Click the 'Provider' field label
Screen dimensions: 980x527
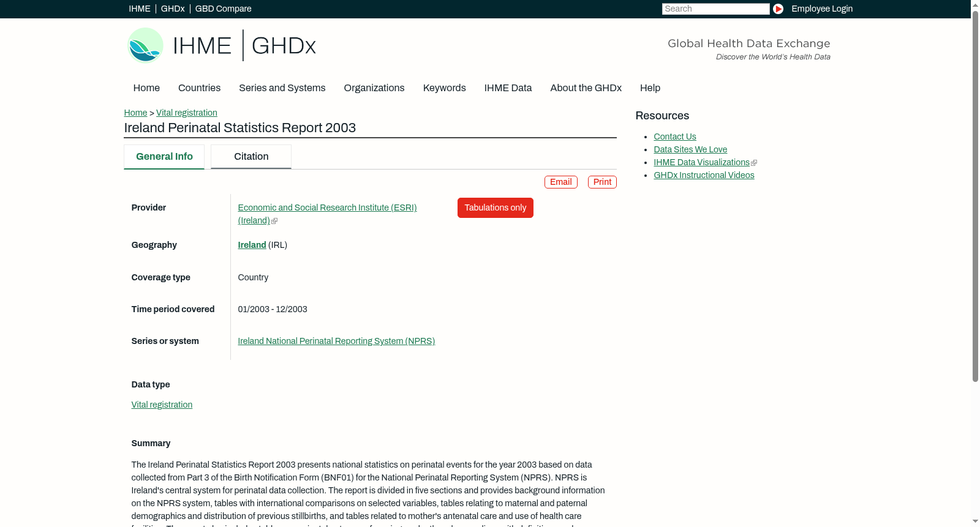[x=149, y=207]
